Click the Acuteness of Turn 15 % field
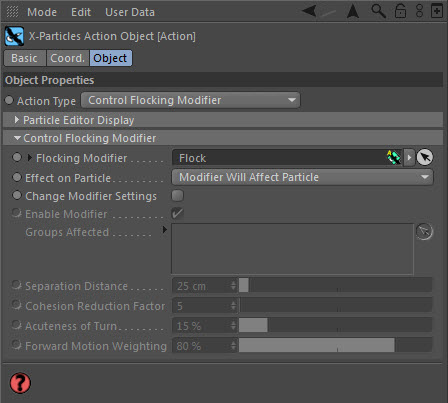The image size is (448, 403). (x=201, y=326)
